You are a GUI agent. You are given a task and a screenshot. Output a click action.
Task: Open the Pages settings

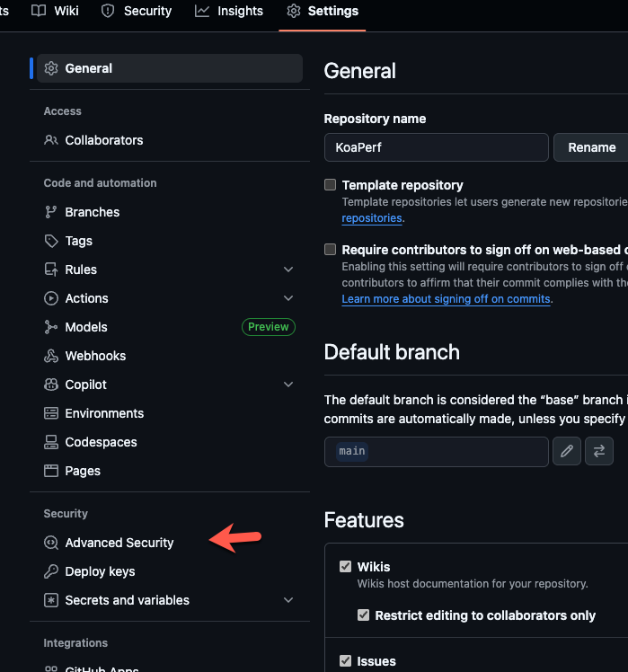170,471
